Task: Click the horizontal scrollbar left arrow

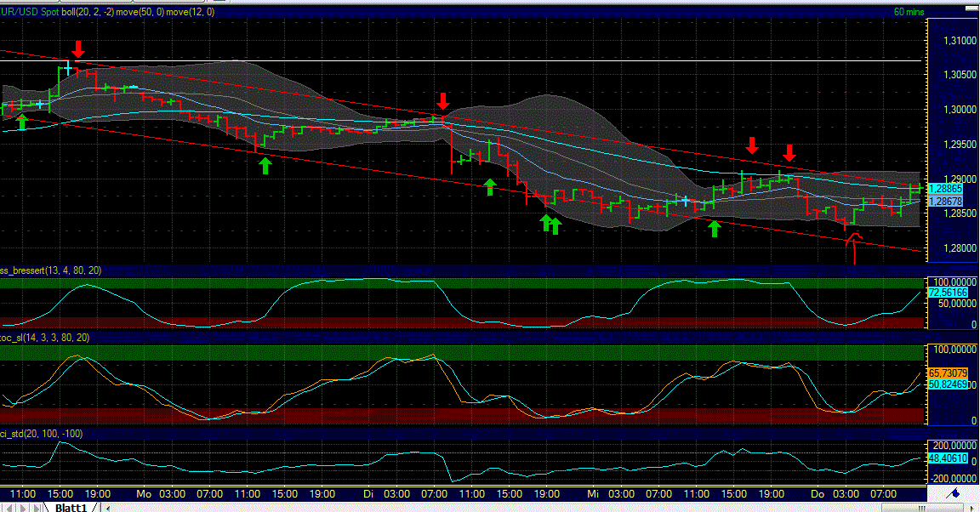Action: click(108, 509)
